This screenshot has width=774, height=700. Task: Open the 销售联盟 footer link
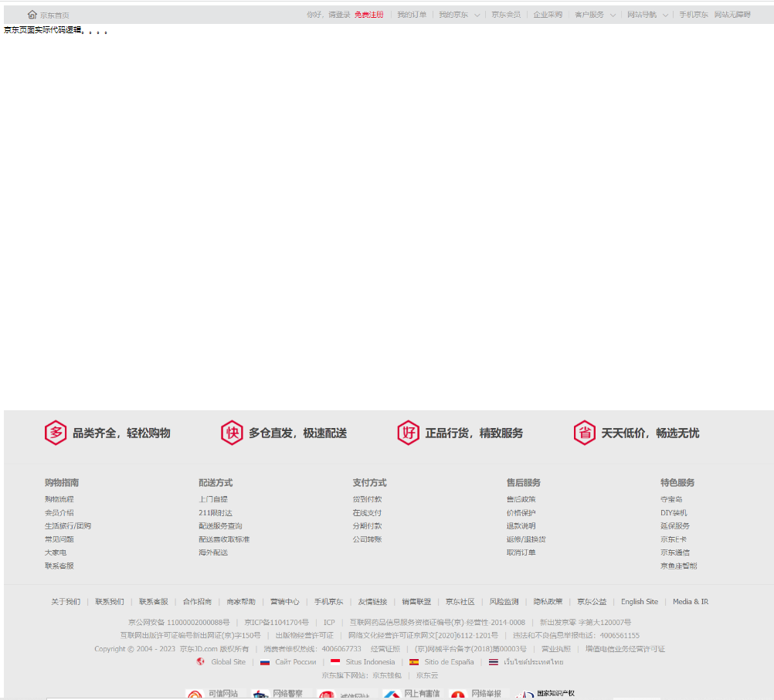416,601
